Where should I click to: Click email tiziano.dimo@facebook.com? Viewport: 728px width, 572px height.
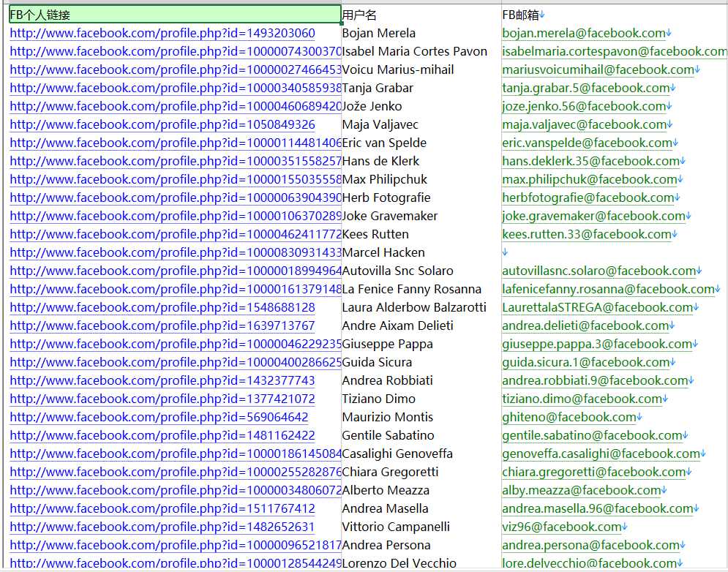tap(582, 399)
